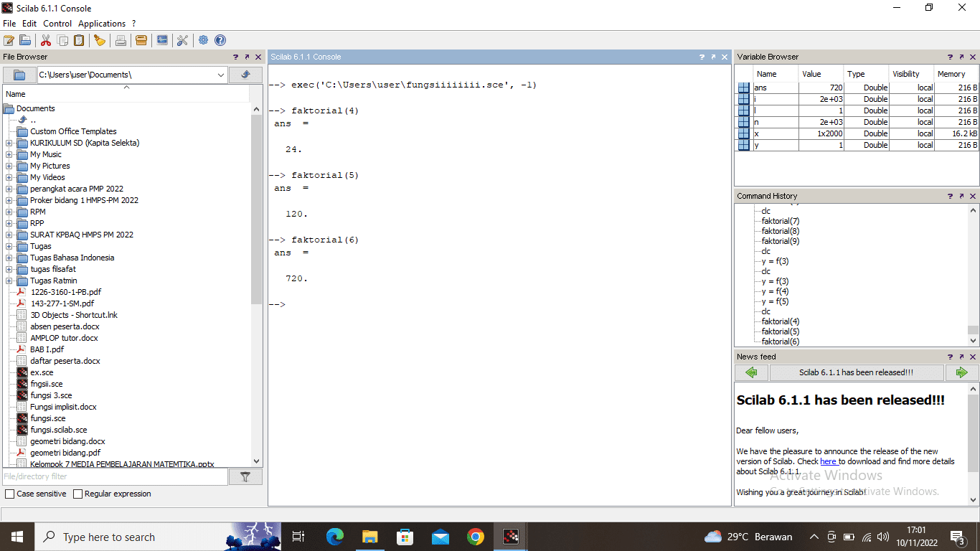The height and width of the screenshot is (551, 980).
Task: Click the File Browser Name column header
Action: click(x=126, y=94)
